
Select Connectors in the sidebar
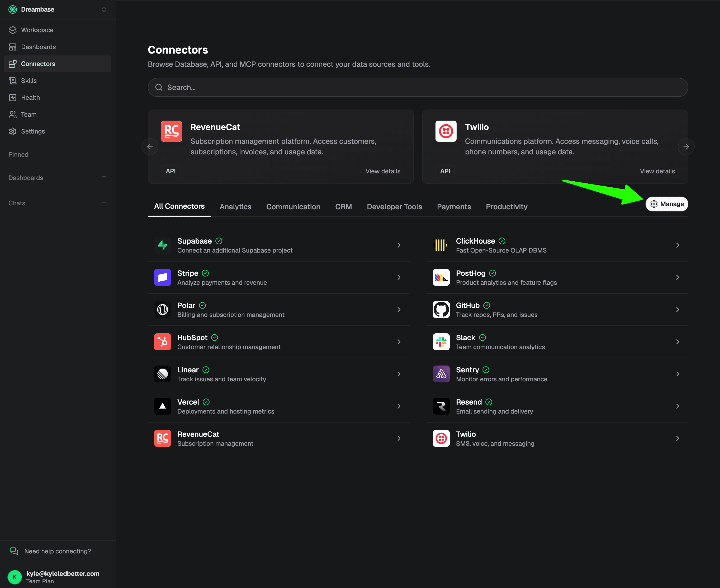[x=58, y=64]
